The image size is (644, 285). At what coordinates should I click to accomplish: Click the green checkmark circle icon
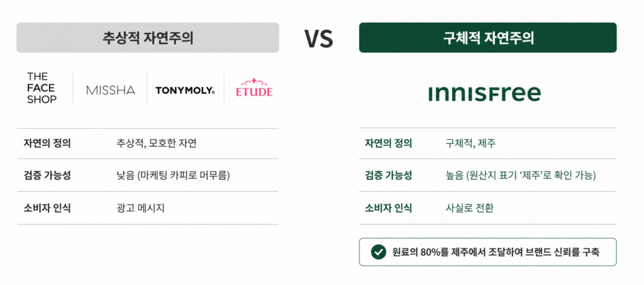click(x=377, y=252)
